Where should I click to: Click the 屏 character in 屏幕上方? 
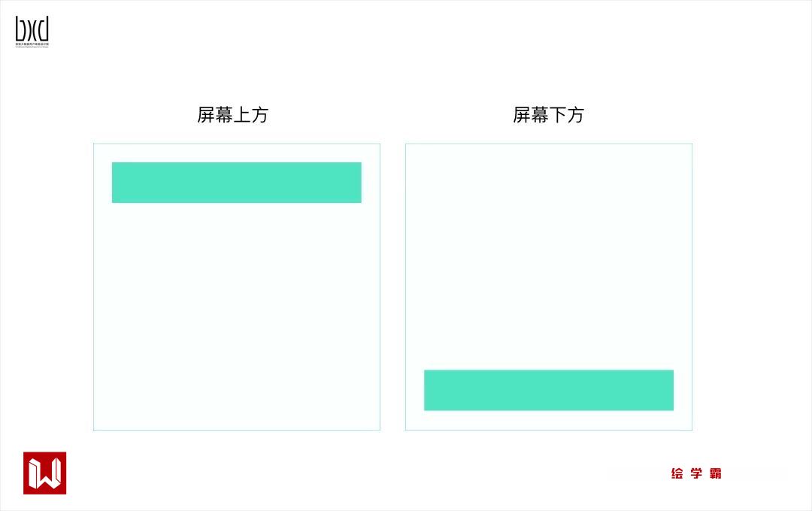[206, 115]
